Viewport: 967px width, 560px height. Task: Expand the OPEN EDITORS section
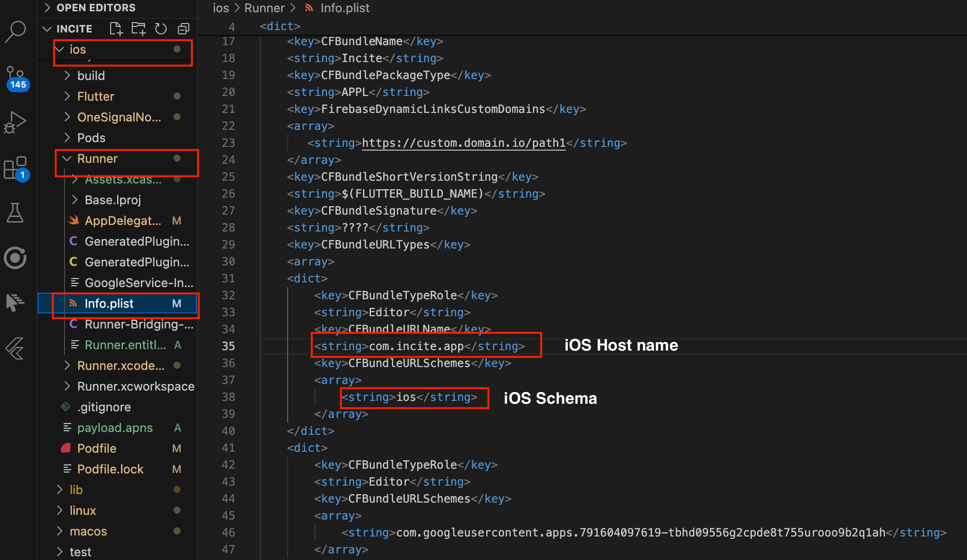click(96, 8)
